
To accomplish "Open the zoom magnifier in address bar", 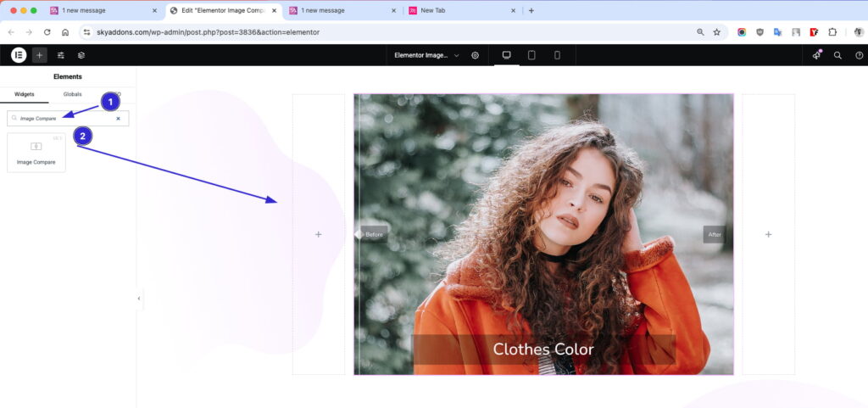I will click(700, 33).
